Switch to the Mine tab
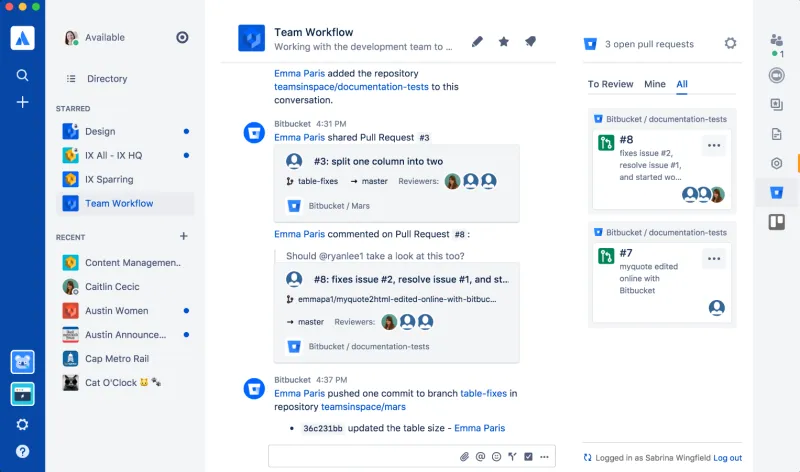The width and height of the screenshot is (800, 472). (655, 84)
